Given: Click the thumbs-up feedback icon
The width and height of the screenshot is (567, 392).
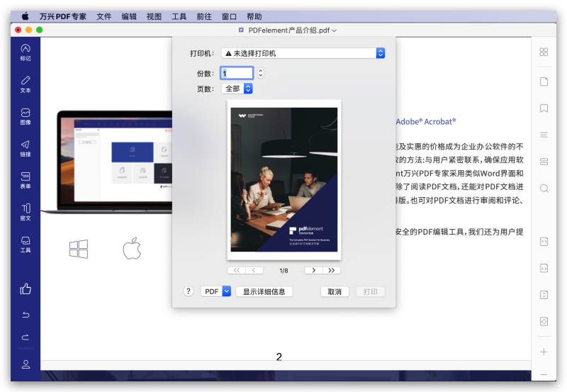Looking at the screenshot, I should (x=26, y=289).
